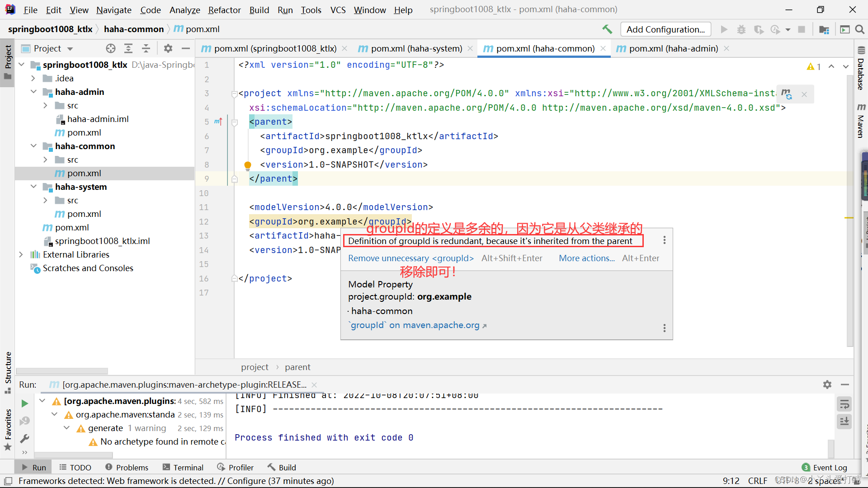Expand the haha-admin src folder
The width and height of the screenshot is (868, 488).
click(47, 105)
